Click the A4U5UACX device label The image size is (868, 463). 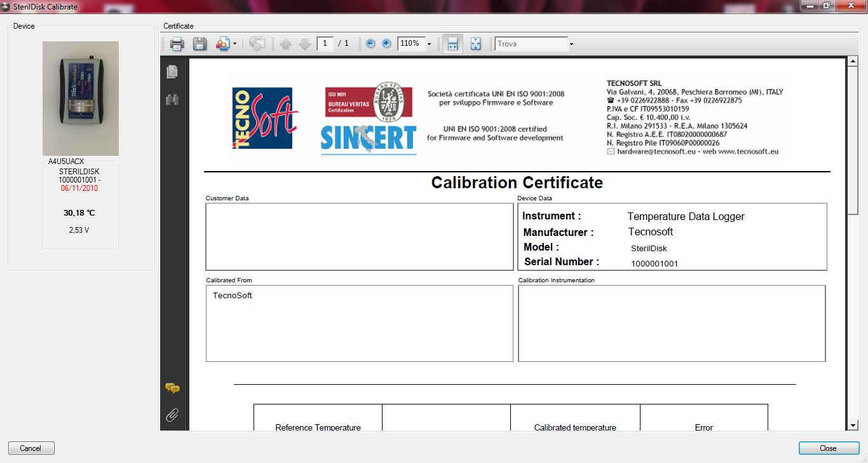pos(66,162)
